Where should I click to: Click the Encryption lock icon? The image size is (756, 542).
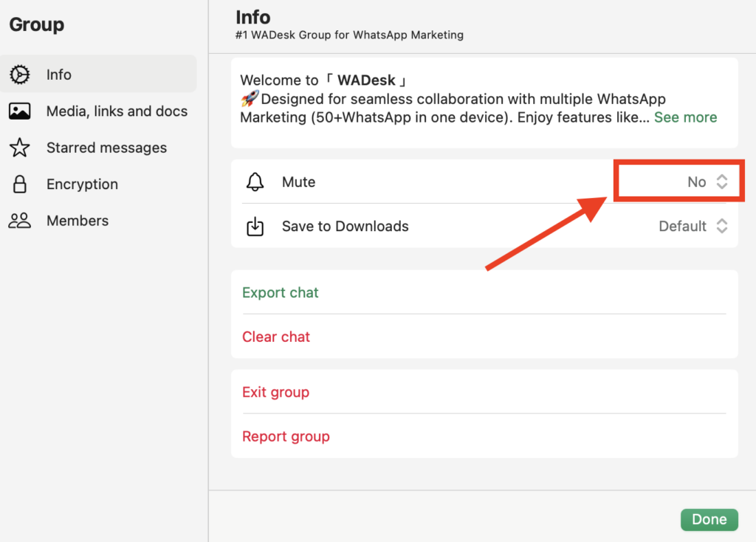click(x=20, y=184)
